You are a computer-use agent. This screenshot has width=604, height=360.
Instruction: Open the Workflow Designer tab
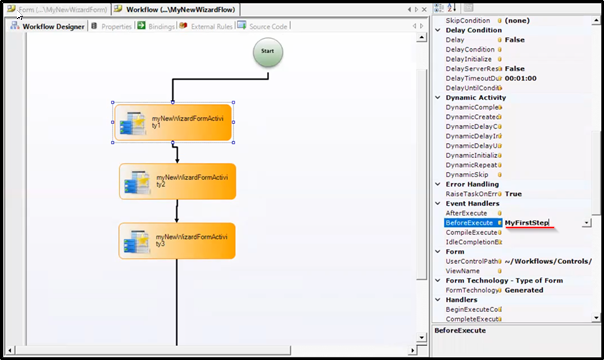click(47, 26)
